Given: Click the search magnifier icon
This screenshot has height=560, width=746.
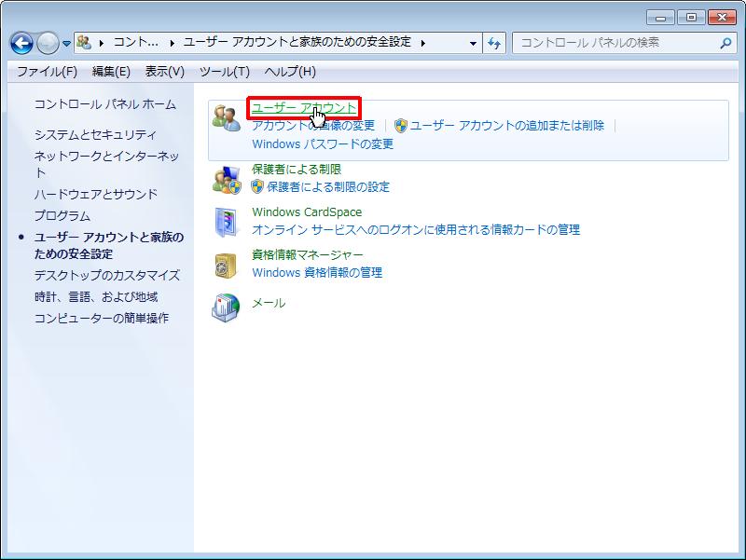Looking at the screenshot, I should coord(725,43).
